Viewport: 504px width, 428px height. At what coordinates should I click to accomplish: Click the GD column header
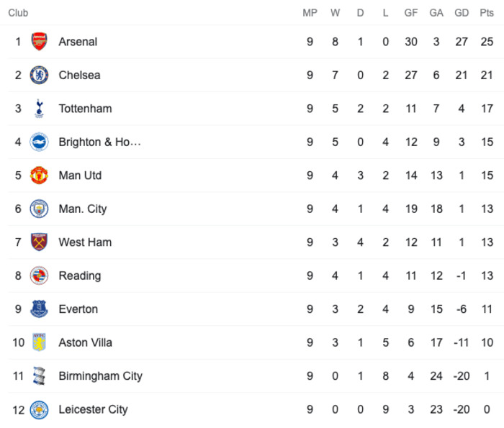click(x=462, y=13)
